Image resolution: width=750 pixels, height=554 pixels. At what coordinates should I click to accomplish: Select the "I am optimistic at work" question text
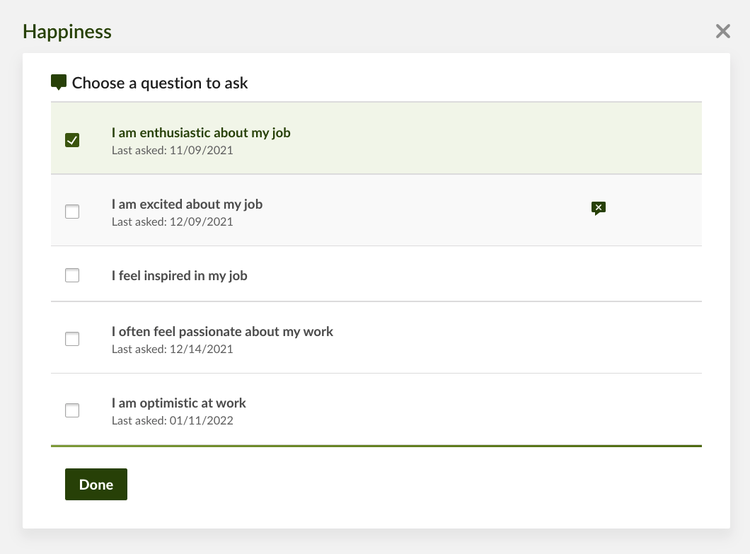(179, 403)
